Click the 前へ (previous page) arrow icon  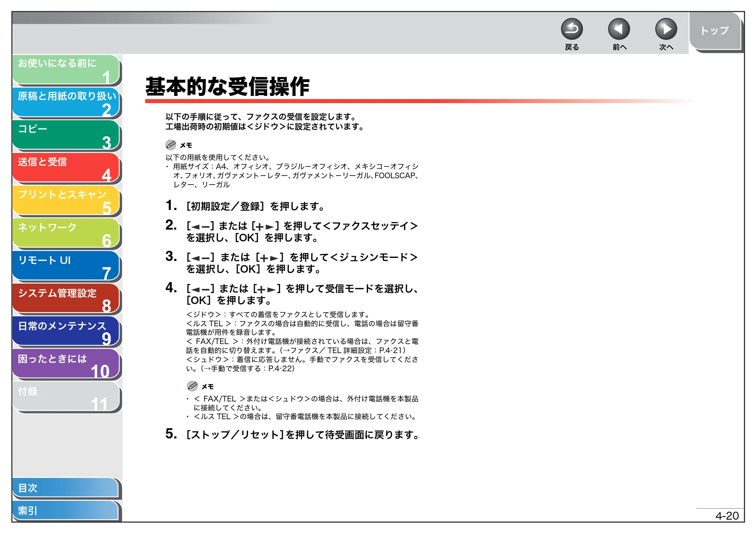tap(619, 29)
